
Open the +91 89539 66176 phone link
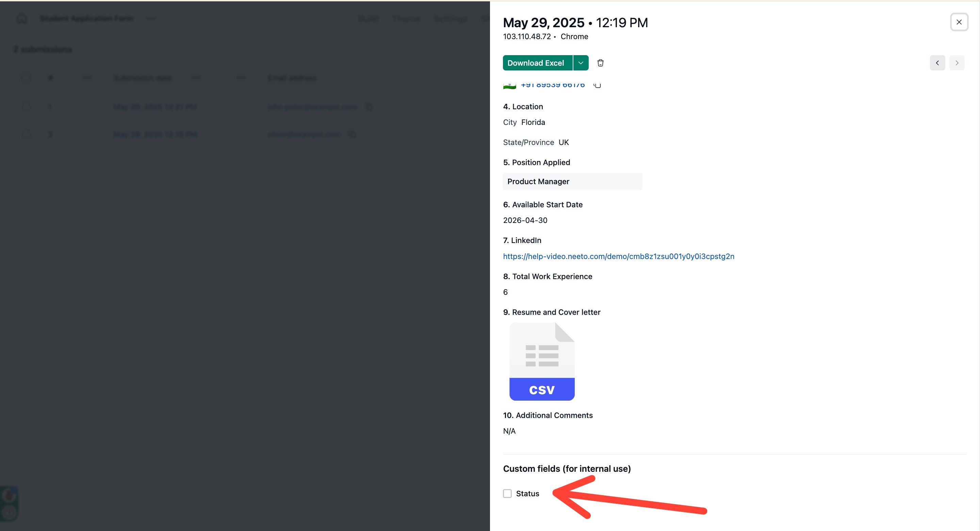pyautogui.click(x=552, y=85)
